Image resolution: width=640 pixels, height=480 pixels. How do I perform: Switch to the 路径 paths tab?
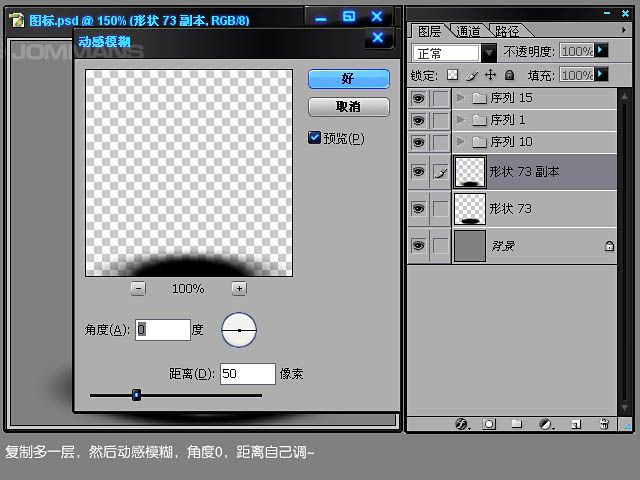click(x=507, y=31)
